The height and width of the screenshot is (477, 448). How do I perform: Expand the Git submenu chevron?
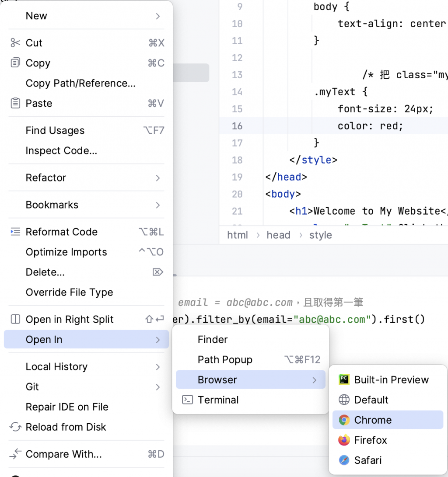click(x=158, y=387)
